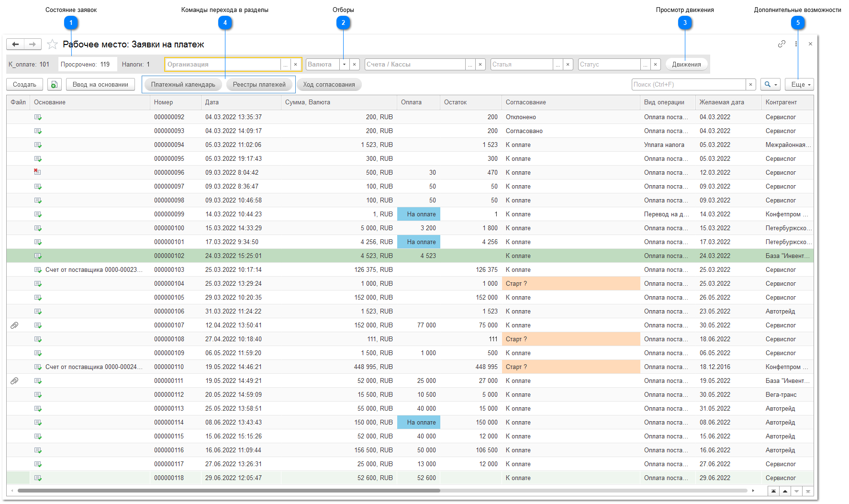The image size is (849, 504).
Task: Click into the Поиск (Ctrl+F) search field
Action: (689, 85)
